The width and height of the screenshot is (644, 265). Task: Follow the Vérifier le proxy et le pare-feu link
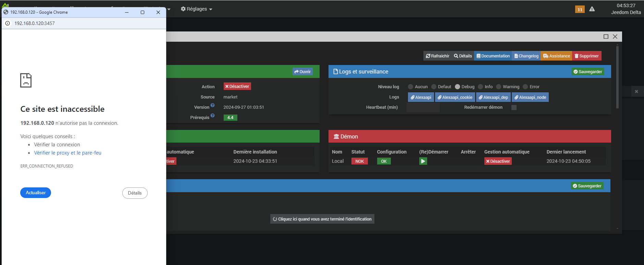click(x=67, y=153)
